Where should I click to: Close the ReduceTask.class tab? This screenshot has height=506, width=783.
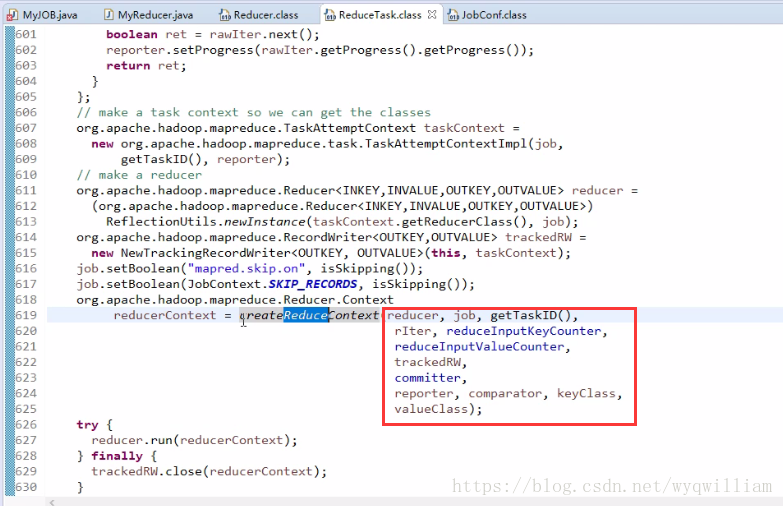pyautogui.click(x=432, y=14)
